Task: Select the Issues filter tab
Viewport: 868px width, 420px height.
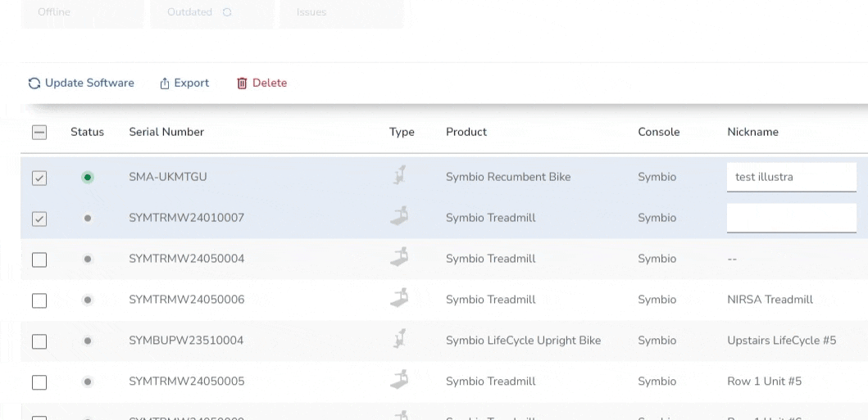Action: coord(342,12)
